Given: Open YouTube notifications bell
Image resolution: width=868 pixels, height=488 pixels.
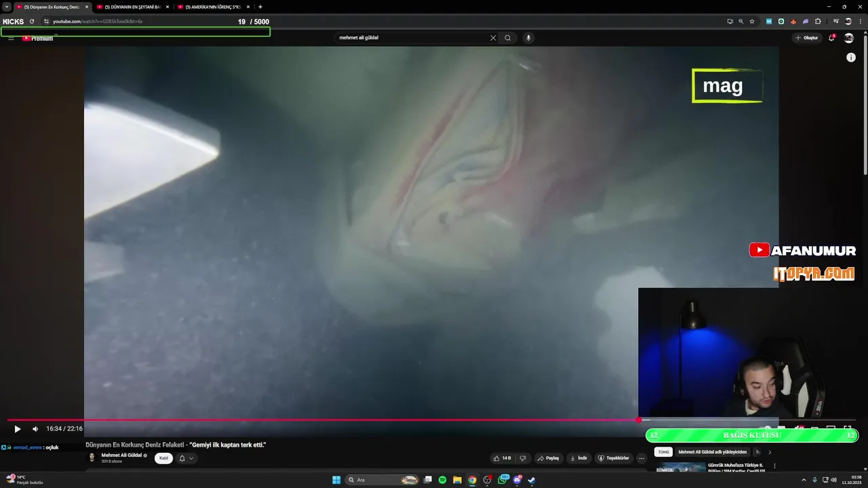Looking at the screenshot, I should pyautogui.click(x=831, y=38).
